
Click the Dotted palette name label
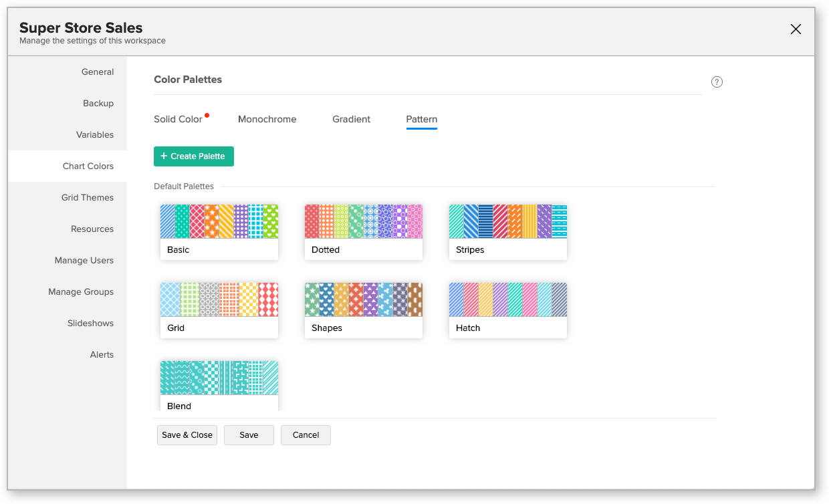326,250
